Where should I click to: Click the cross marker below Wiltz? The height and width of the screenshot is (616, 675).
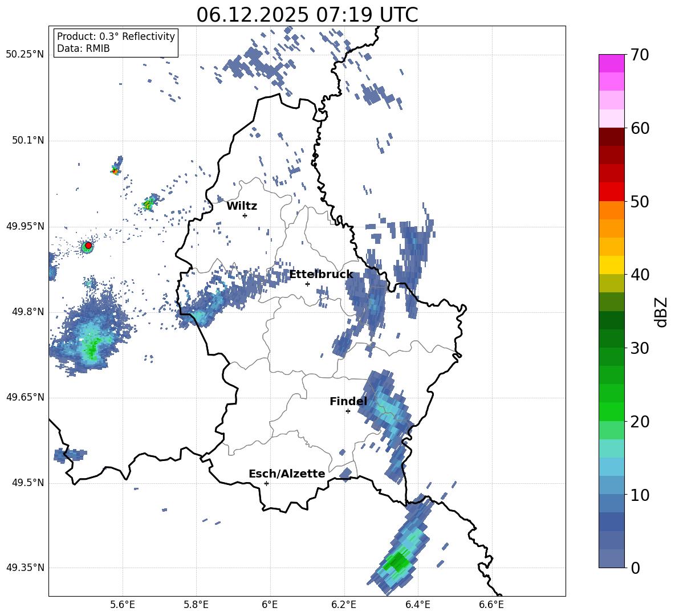pos(245,215)
